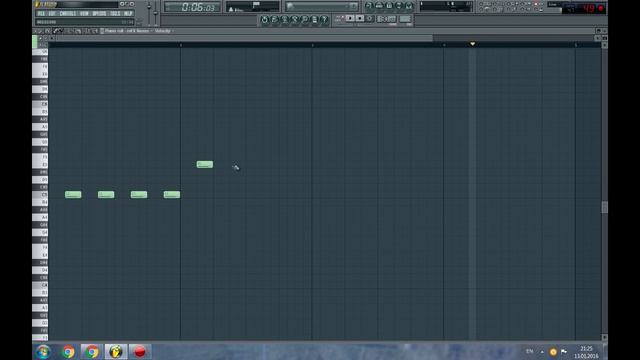Click the piano roll horizontal scrollbar
640x360 pixels.
click(x=244, y=38)
